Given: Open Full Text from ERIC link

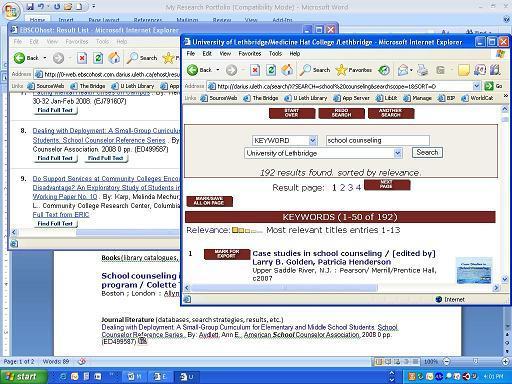Looking at the screenshot, I should click(x=61, y=215).
